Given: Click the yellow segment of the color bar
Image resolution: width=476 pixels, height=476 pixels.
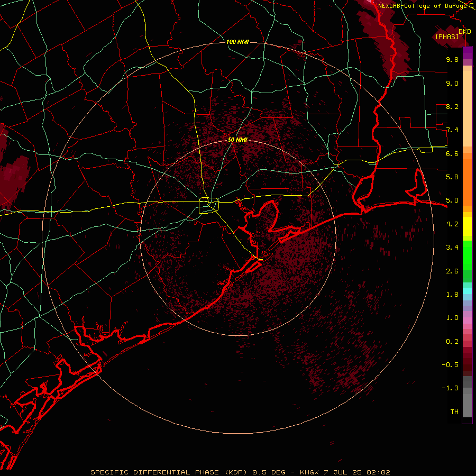Looking at the screenshot, I should [x=467, y=226].
